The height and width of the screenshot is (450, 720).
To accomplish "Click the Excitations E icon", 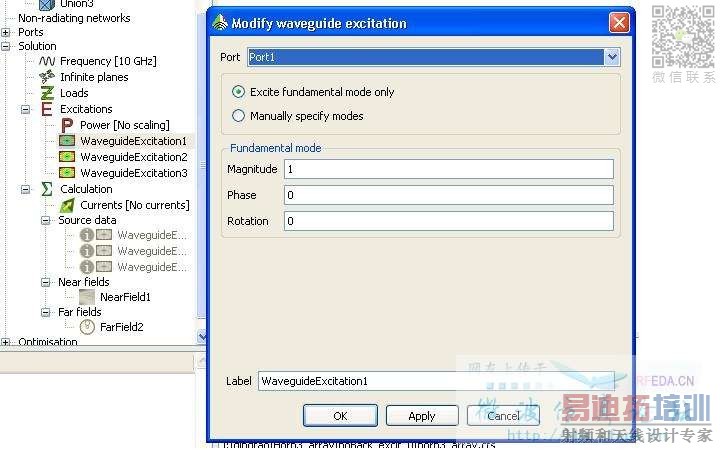I will pyautogui.click(x=47, y=109).
